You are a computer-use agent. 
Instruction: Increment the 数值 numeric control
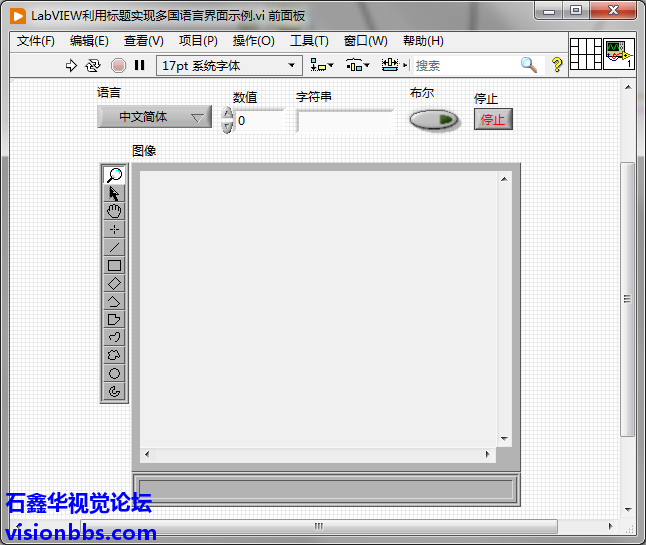(227, 113)
